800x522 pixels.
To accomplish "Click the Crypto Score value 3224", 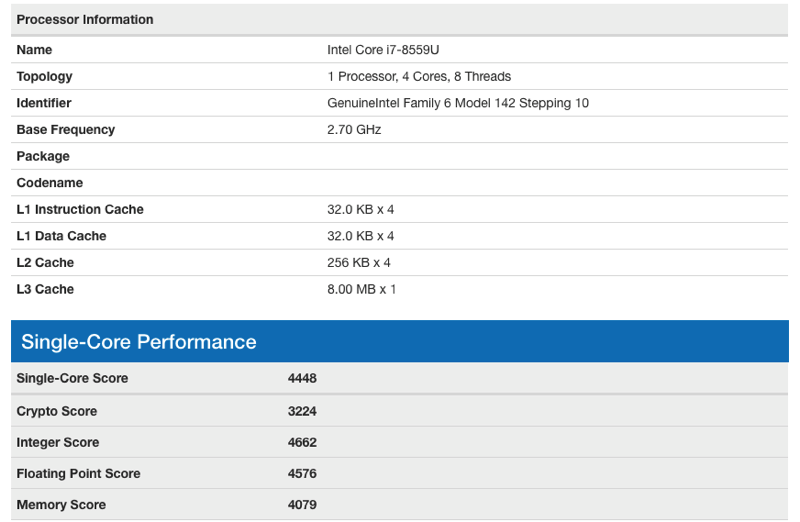I will 302,411.
